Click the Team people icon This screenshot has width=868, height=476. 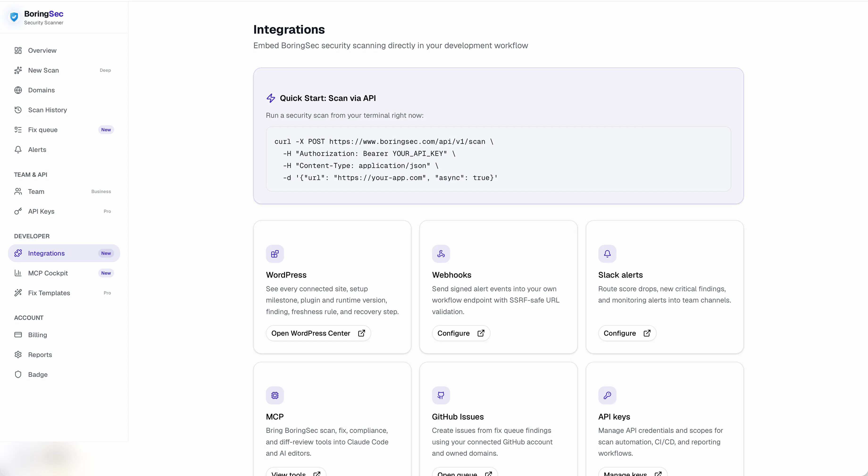point(18,192)
